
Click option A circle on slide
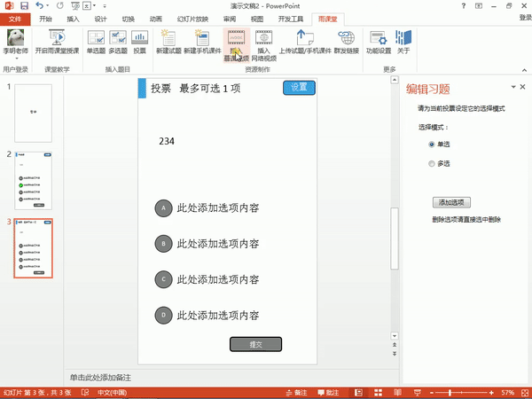click(x=163, y=208)
